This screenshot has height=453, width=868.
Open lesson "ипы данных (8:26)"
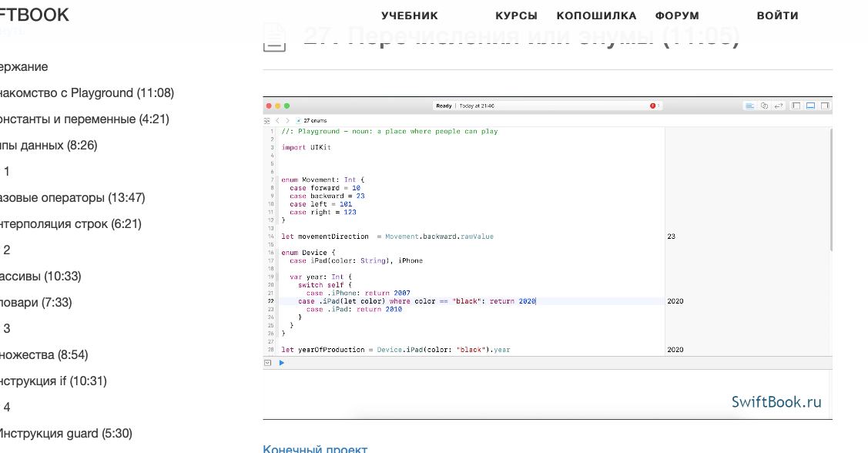(x=49, y=145)
